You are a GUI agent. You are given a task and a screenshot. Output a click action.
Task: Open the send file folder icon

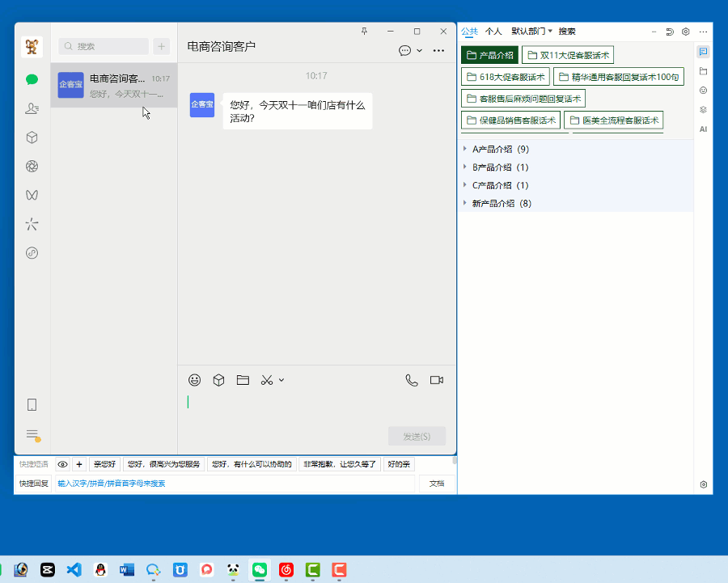[x=243, y=380]
